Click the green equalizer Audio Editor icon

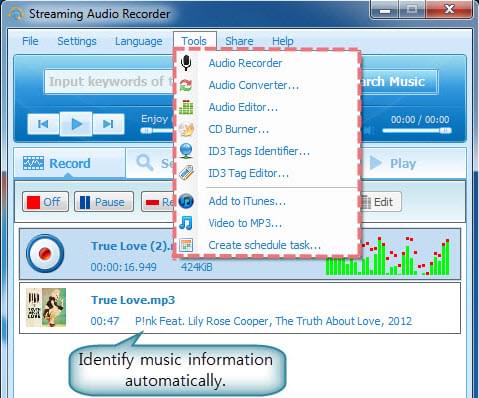click(186, 107)
